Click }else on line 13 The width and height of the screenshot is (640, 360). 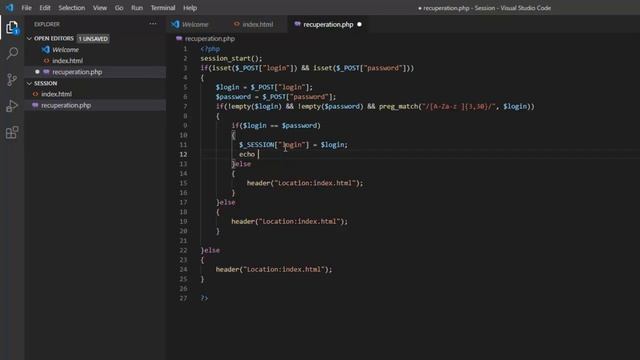(241, 164)
